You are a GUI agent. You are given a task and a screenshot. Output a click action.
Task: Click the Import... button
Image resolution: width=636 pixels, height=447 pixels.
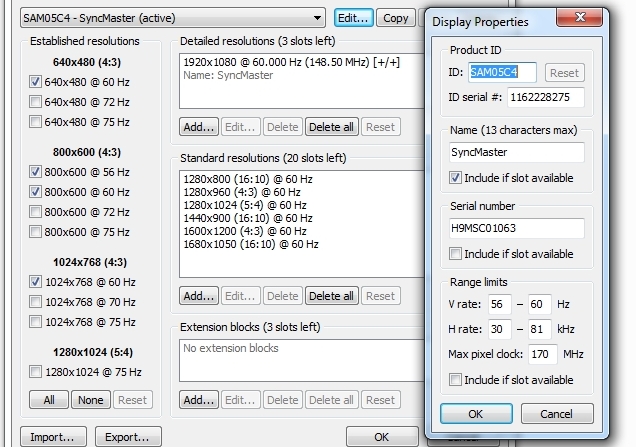53,436
